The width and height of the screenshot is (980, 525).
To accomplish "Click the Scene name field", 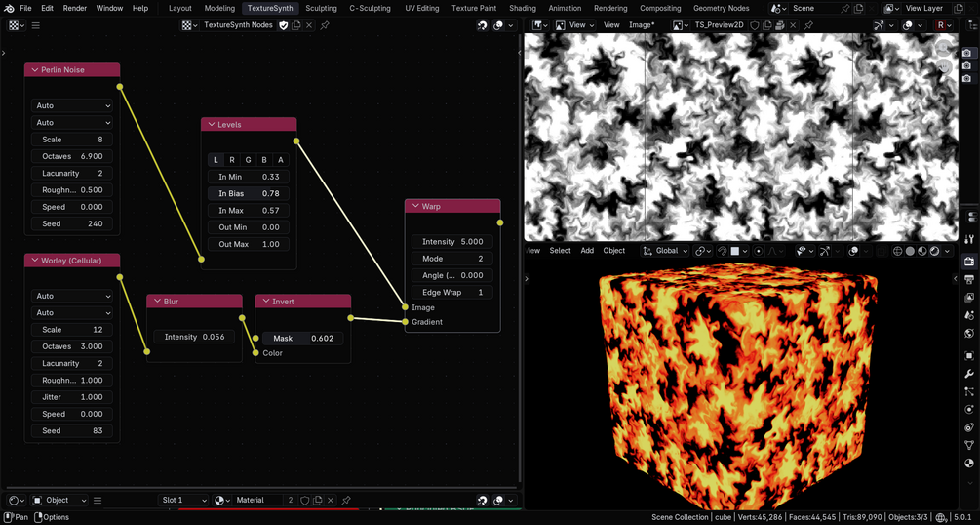I will (x=814, y=8).
